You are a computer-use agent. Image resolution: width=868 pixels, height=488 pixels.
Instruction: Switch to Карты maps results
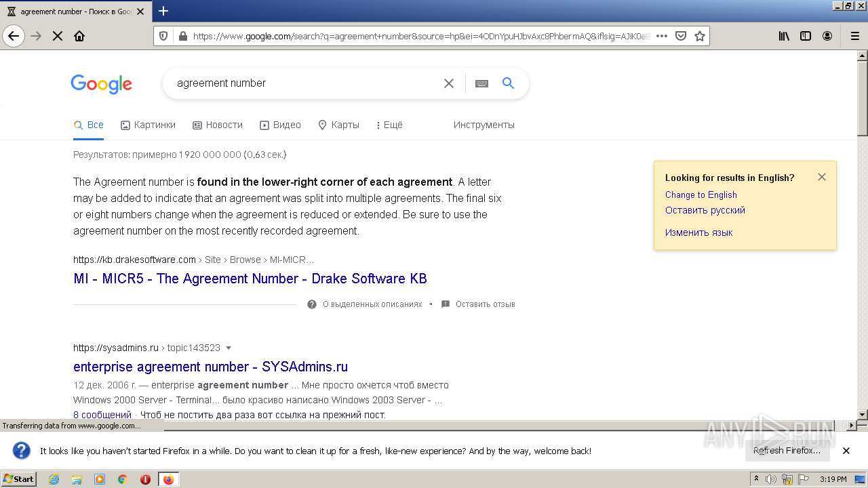[338, 125]
